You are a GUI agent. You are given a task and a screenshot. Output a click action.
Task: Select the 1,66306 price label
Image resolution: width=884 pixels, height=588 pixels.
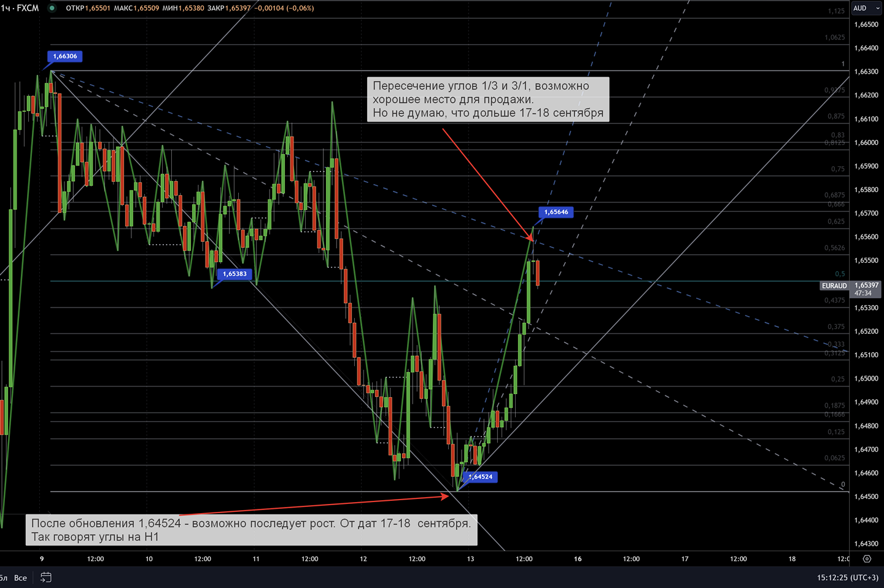click(65, 56)
